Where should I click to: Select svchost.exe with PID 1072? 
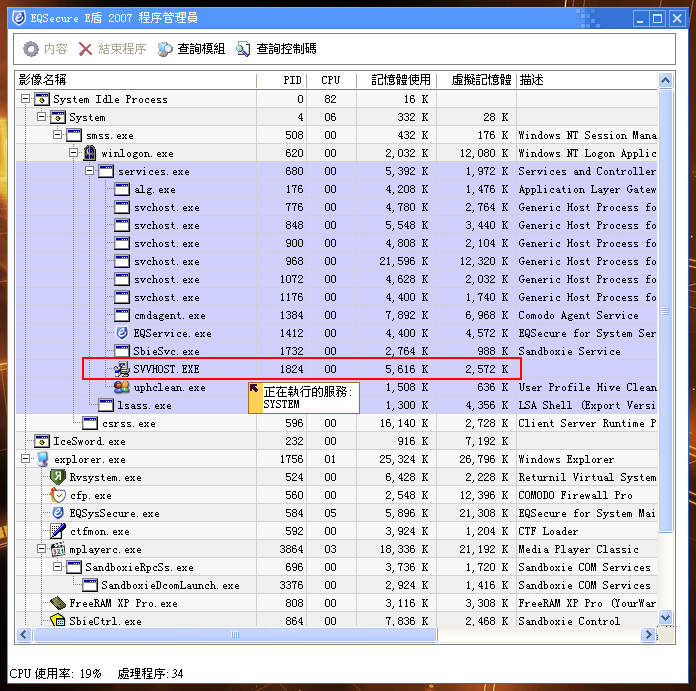coord(336,279)
